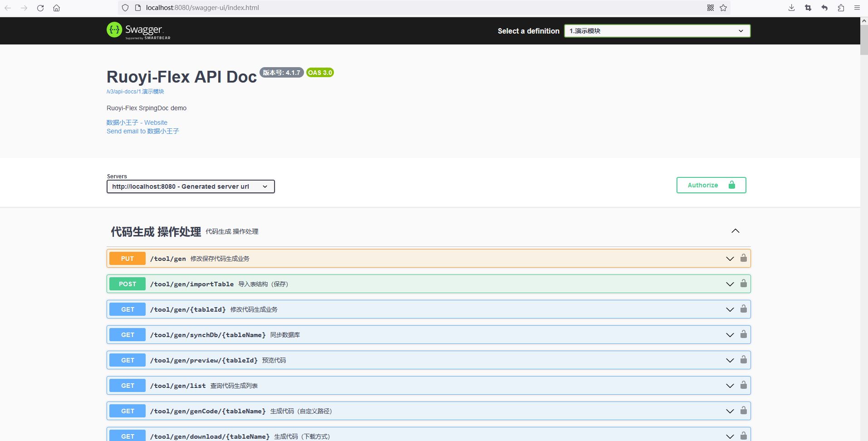This screenshot has width=868, height=441.
Task: Click Send email to 数据小王子 link
Action: (x=143, y=131)
